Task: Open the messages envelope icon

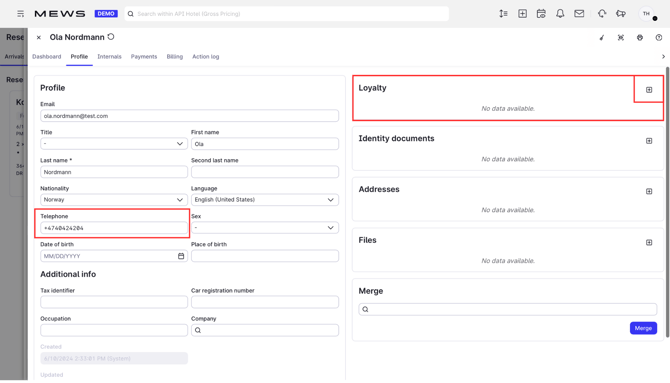Action: pos(579,14)
